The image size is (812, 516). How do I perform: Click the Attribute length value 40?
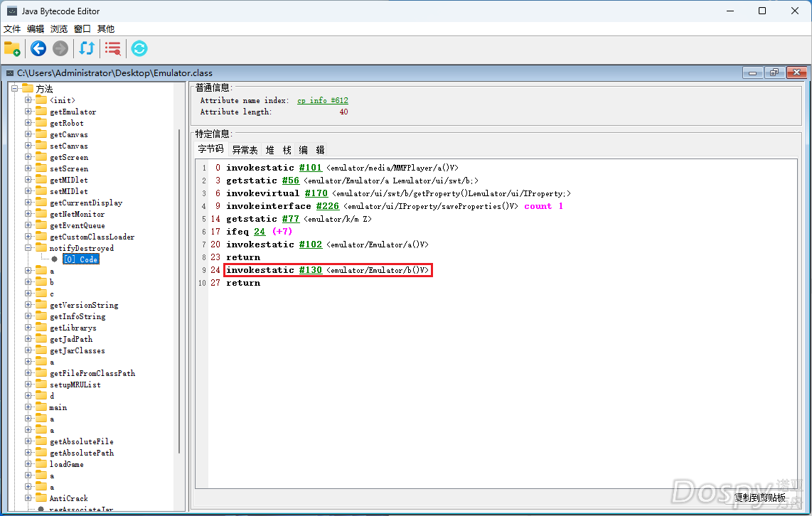[344, 112]
